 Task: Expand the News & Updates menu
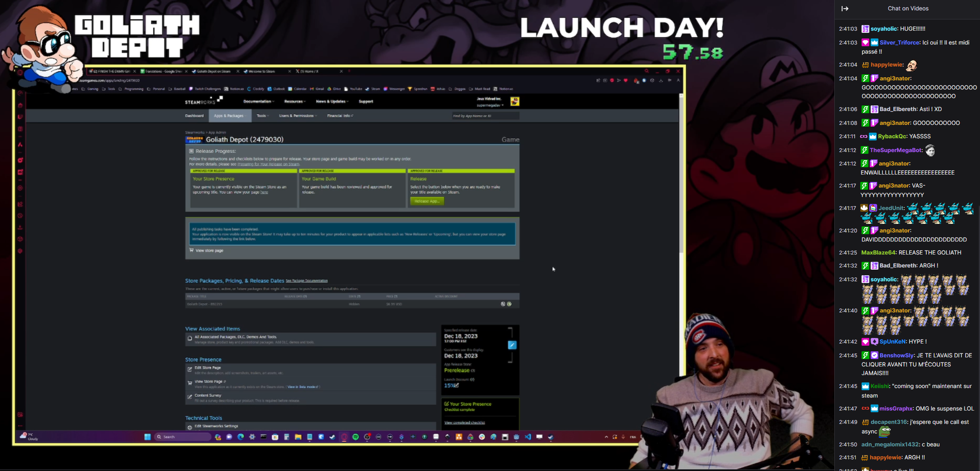point(332,102)
